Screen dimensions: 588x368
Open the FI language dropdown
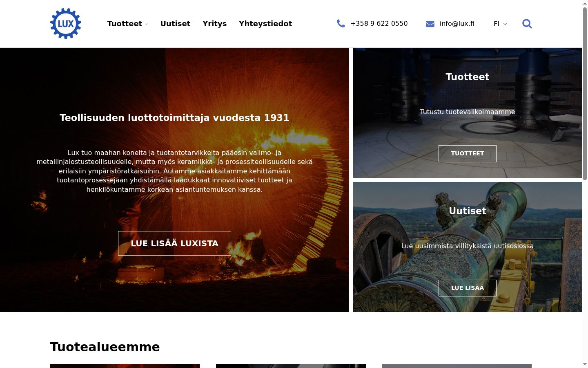500,24
